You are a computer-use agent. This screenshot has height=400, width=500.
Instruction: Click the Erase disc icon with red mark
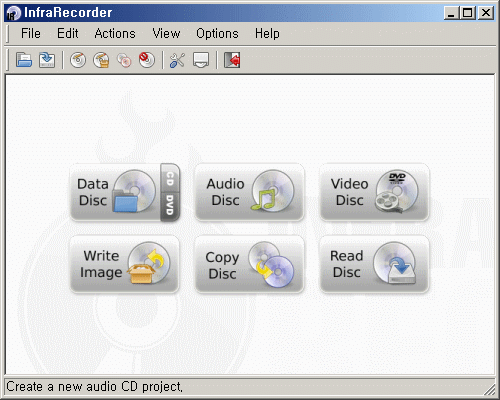click(x=147, y=60)
